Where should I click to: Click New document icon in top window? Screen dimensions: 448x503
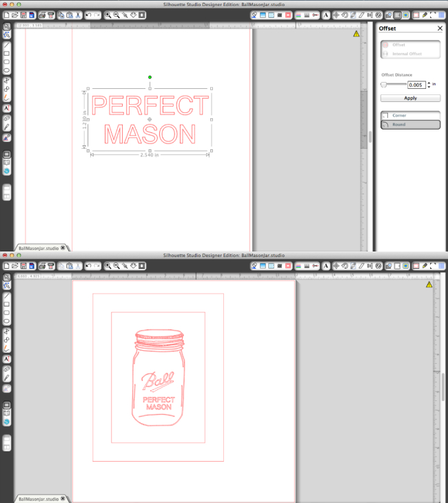coord(6,15)
